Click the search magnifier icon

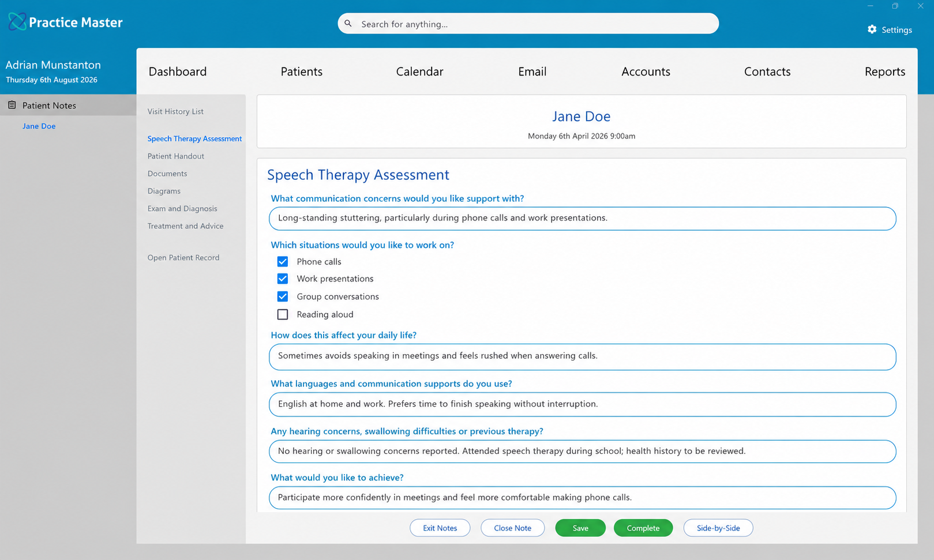click(x=348, y=24)
